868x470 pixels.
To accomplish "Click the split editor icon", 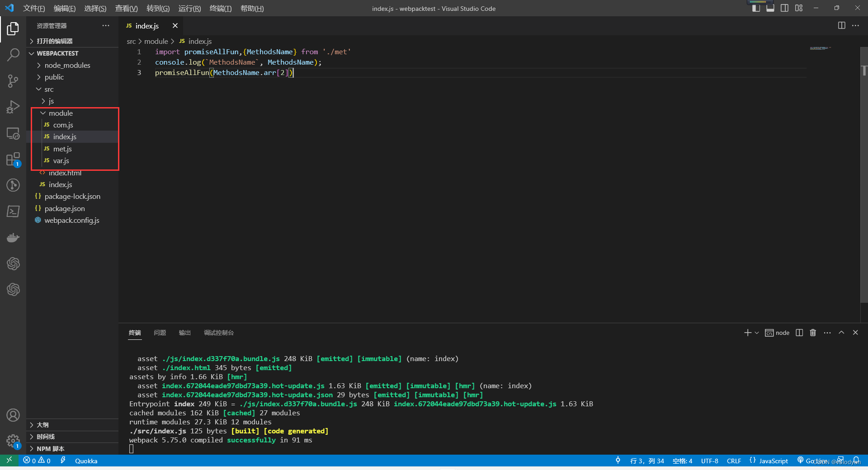I will coord(841,26).
